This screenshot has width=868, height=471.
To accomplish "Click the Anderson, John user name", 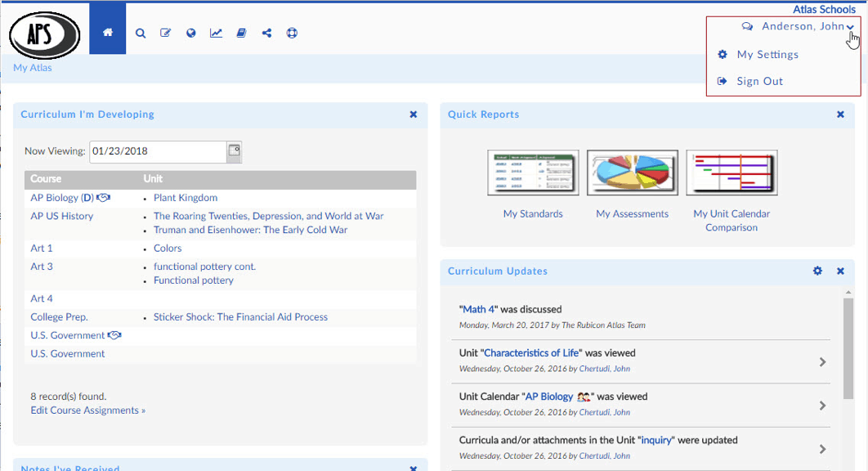I will click(803, 26).
